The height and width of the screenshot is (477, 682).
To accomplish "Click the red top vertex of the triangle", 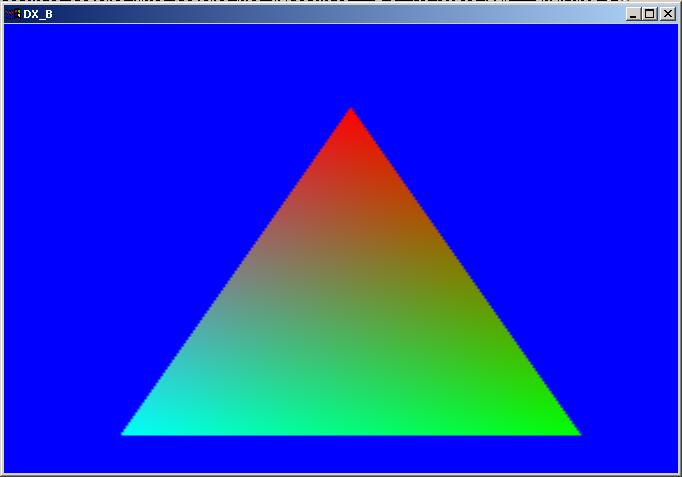I will tap(350, 113).
